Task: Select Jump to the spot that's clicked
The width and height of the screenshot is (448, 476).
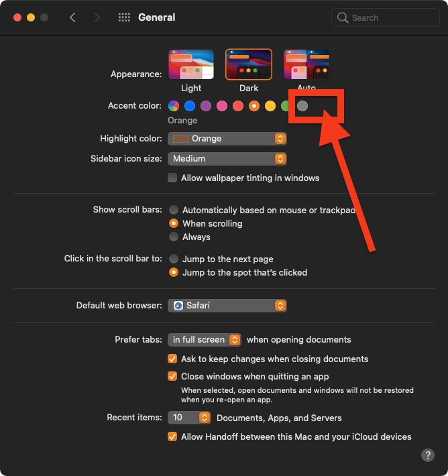Action: [174, 272]
